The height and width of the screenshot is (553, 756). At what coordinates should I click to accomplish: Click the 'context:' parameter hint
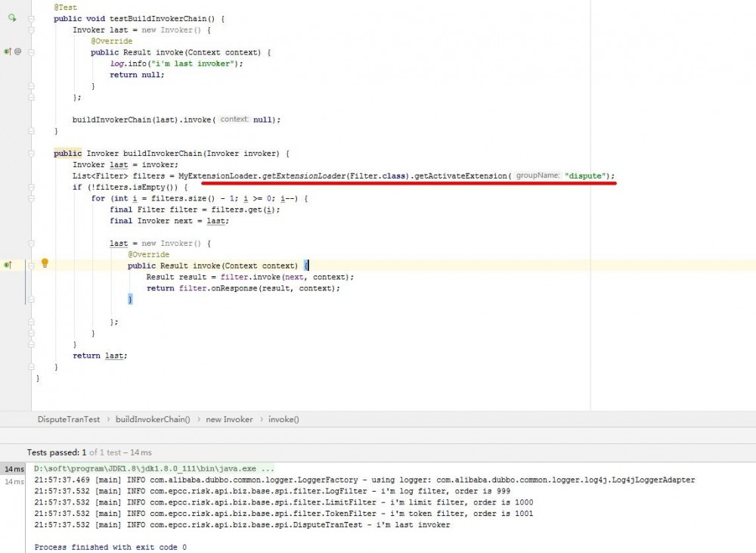234,120
